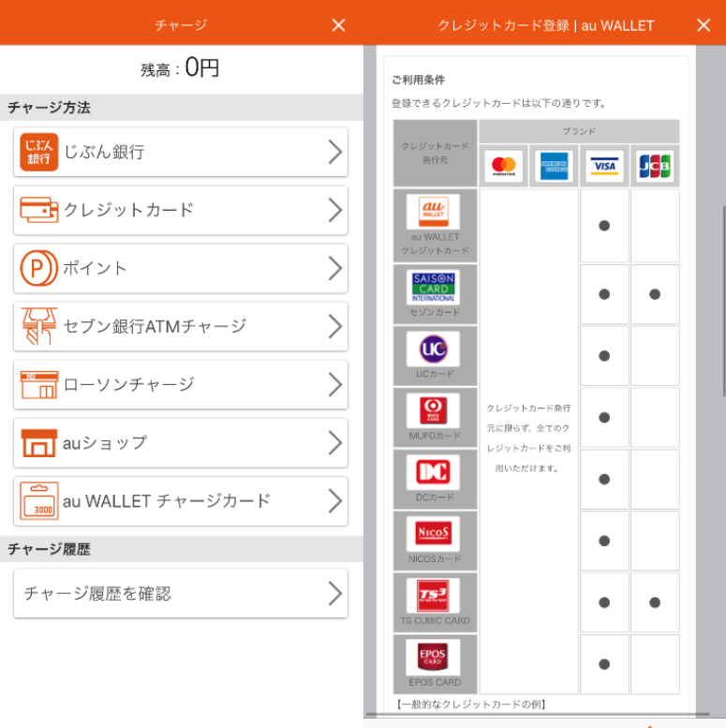This screenshot has height=728, width=726.
Task: Click the チャージ方法 section header
Action: pyautogui.click(x=50, y=108)
